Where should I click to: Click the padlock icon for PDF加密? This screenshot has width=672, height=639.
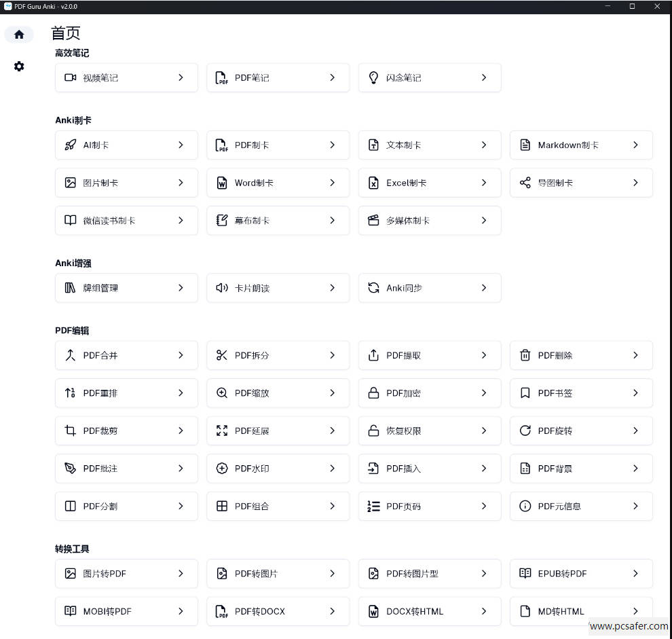pos(373,392)
